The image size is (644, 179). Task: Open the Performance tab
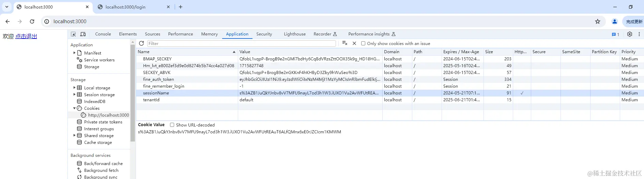(181, 34)
